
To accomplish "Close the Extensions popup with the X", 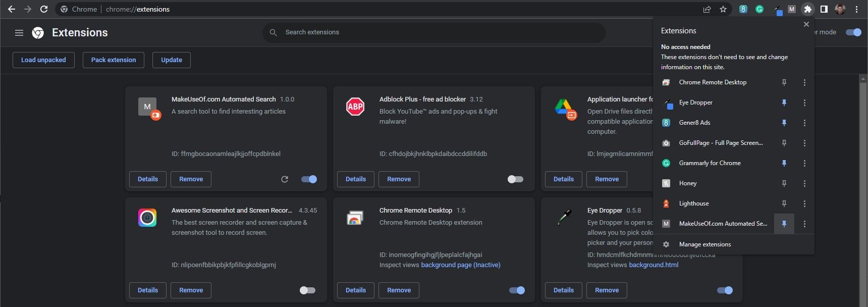I will (806, 24).
